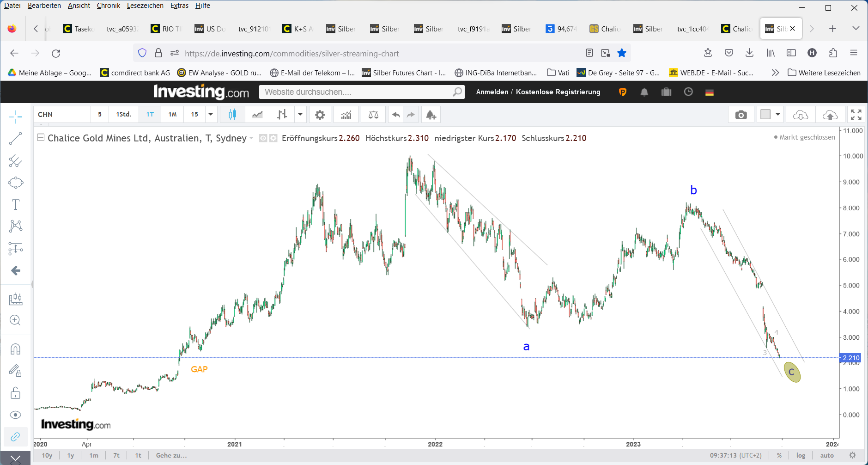Open the Lesezeichen menu
Image resolution: width=868 pixels, height=465 pixels.
coord(145,6)
